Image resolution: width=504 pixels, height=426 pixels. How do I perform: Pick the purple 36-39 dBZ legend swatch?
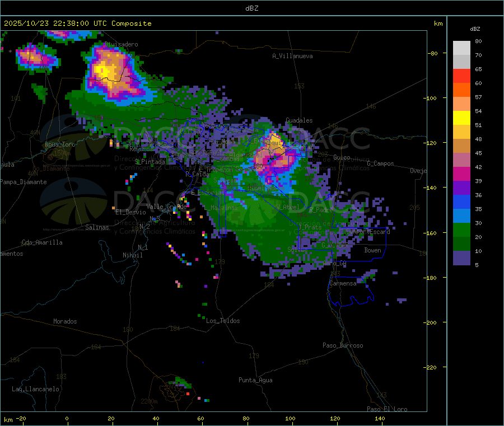click(x=461, y=188)
